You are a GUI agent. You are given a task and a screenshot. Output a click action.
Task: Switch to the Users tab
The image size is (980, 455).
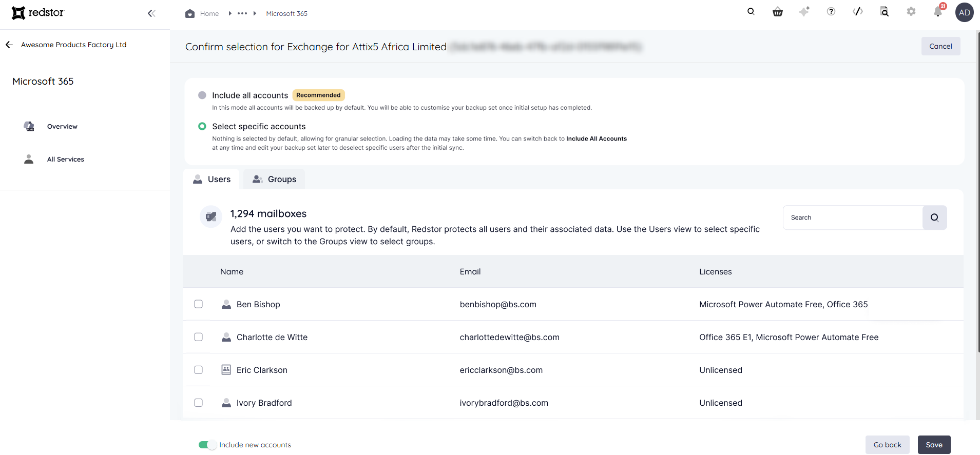212,179
